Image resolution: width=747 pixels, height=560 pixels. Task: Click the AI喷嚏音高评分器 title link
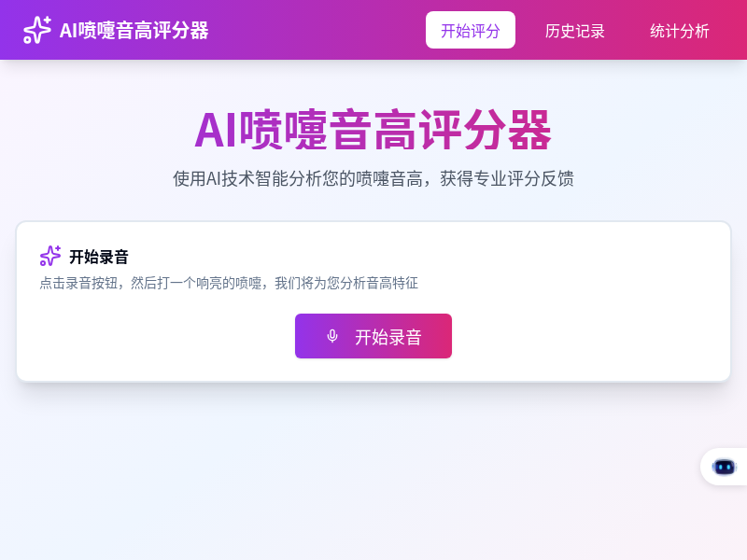pos(133,30)
